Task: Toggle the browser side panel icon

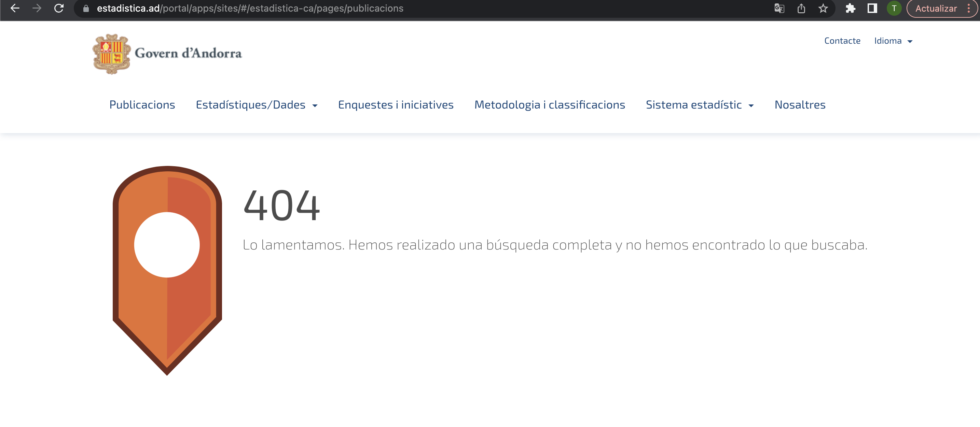Action: point(872,8)
